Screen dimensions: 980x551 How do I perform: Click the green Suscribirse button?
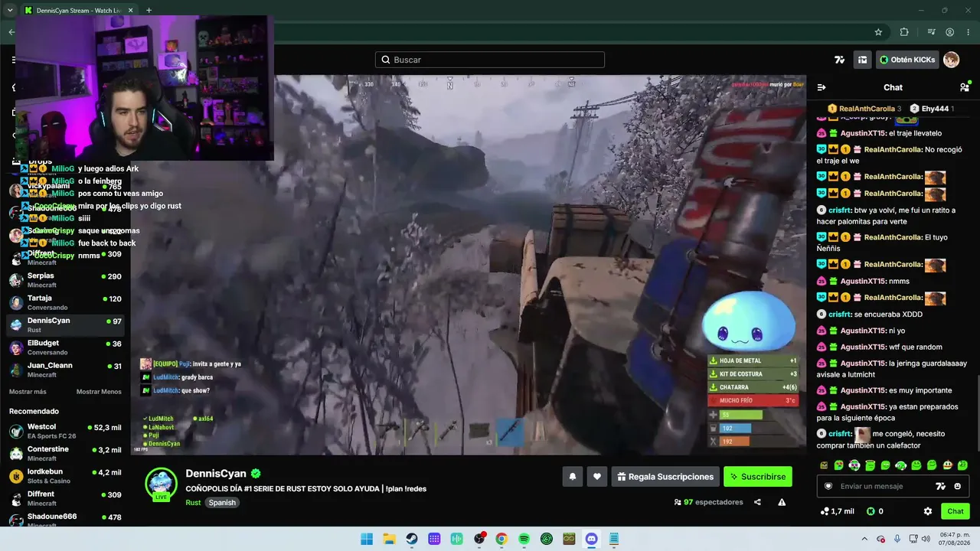click(x=758, y=477)
